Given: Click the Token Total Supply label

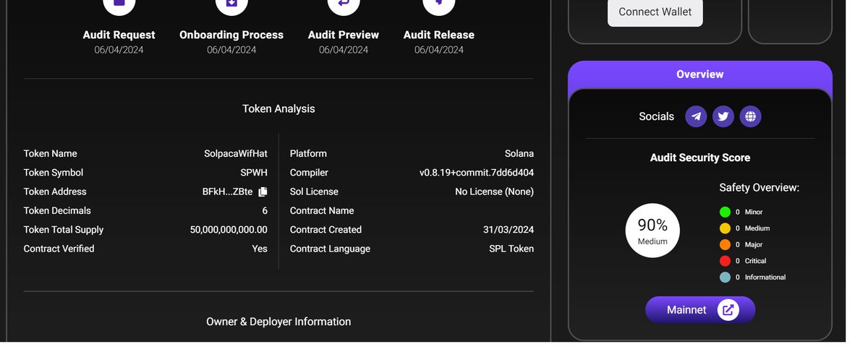Looking at the screenshot, I should 64,230.
